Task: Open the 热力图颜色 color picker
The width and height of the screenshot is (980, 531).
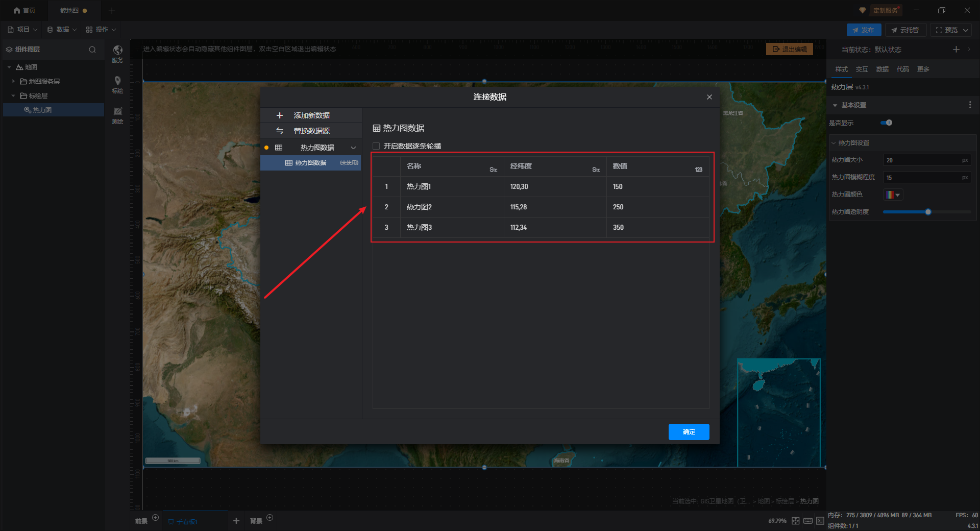Action: click(893, 195)
